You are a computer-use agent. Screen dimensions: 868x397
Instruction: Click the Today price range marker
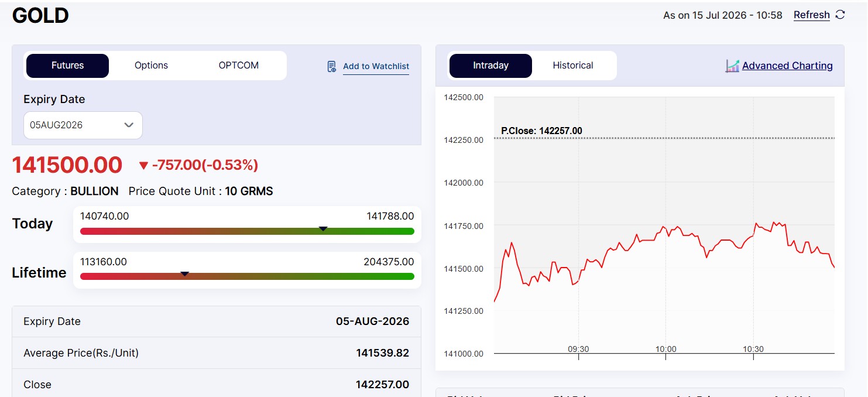coord(323,228)
